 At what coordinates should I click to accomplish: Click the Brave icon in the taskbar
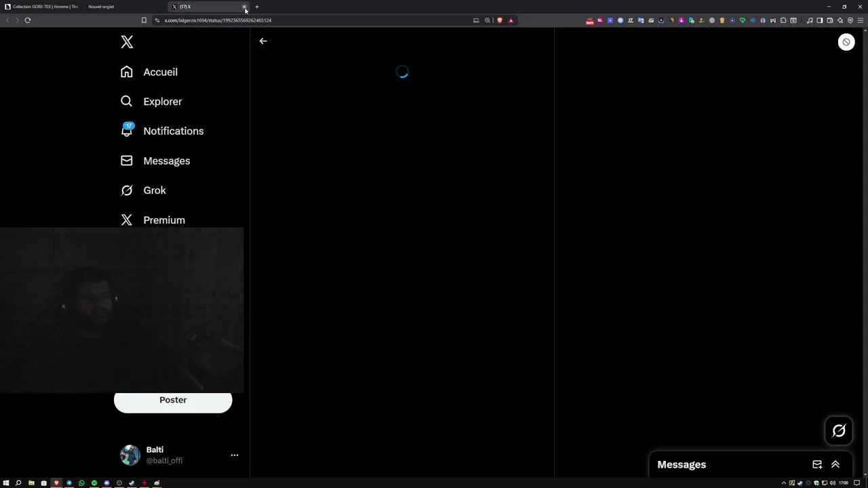[56, 483]
